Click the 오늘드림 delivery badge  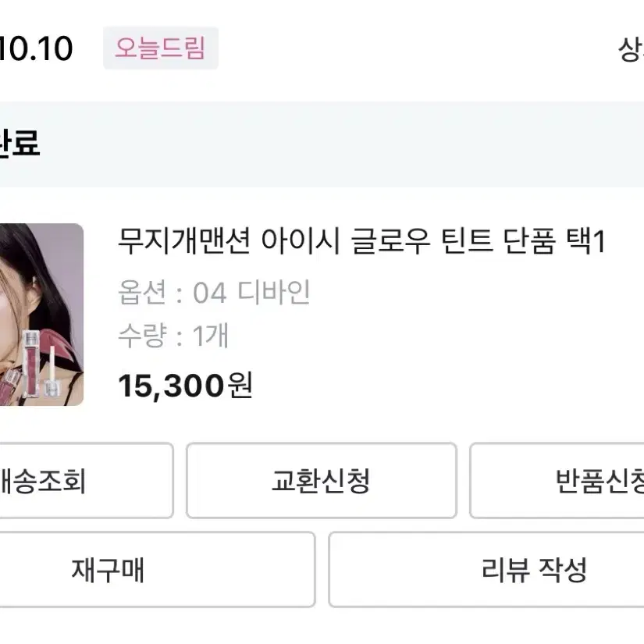tap(161, 48)
